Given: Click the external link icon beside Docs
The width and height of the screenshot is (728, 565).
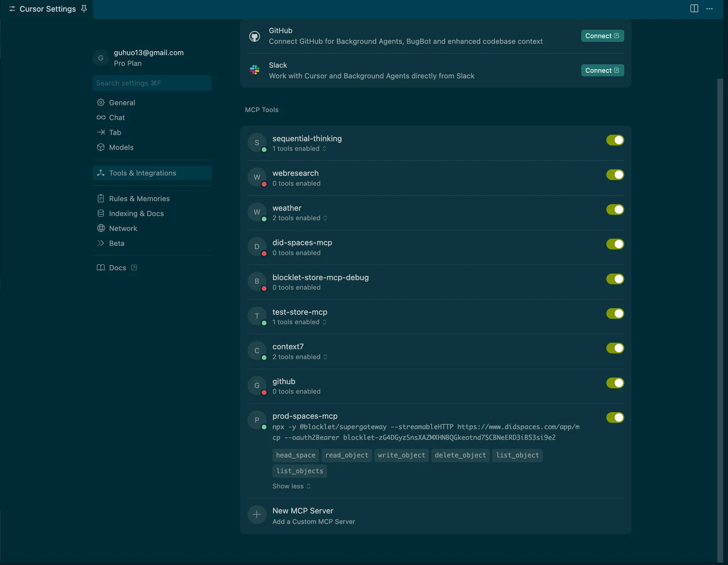Looking at the screenshot, I should point(134,267).
